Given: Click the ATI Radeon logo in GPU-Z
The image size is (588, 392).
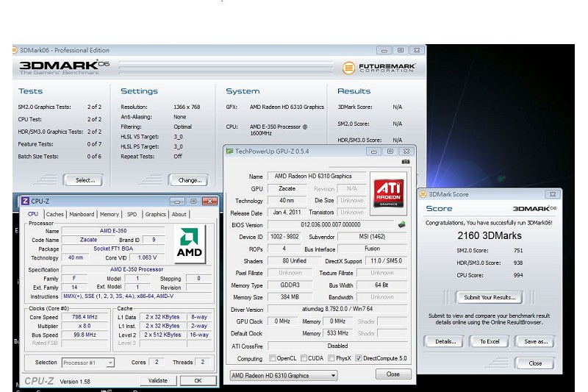Looking at the screenshot, I should [388, 193].
